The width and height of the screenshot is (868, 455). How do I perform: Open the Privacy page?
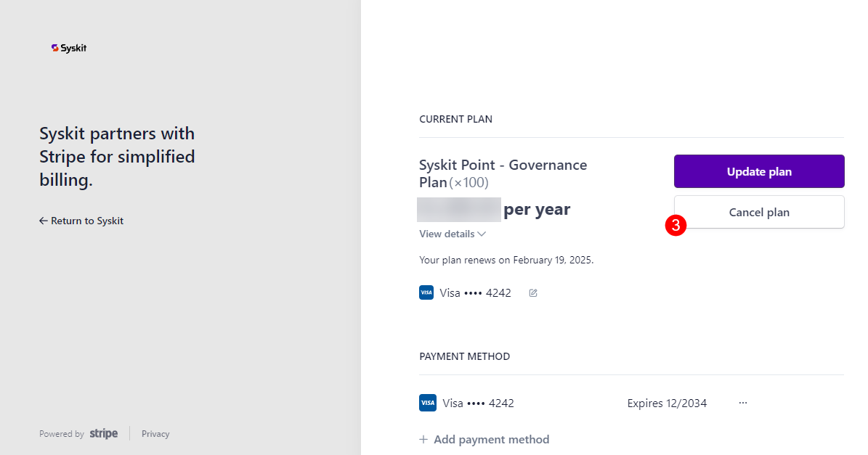tap(155, 433)
